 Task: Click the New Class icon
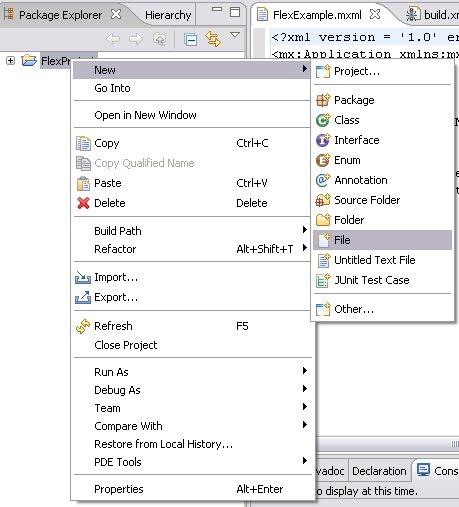323,120
